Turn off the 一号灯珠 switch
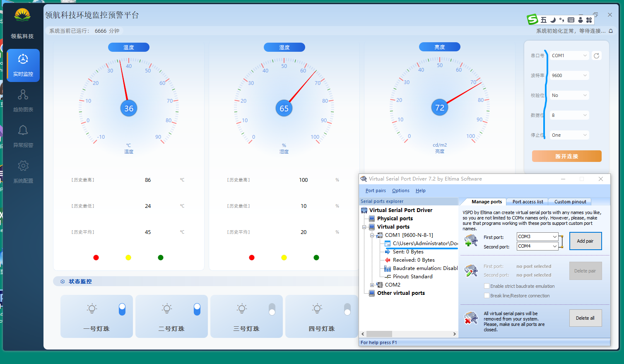The height and width of the screenshot is (364, 624). click(122, 309)
